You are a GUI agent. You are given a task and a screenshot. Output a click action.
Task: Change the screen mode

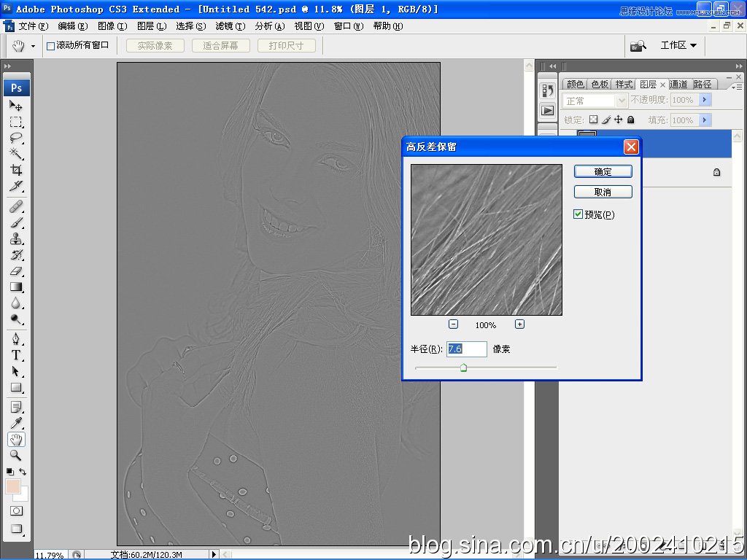[x=16, y=529]
